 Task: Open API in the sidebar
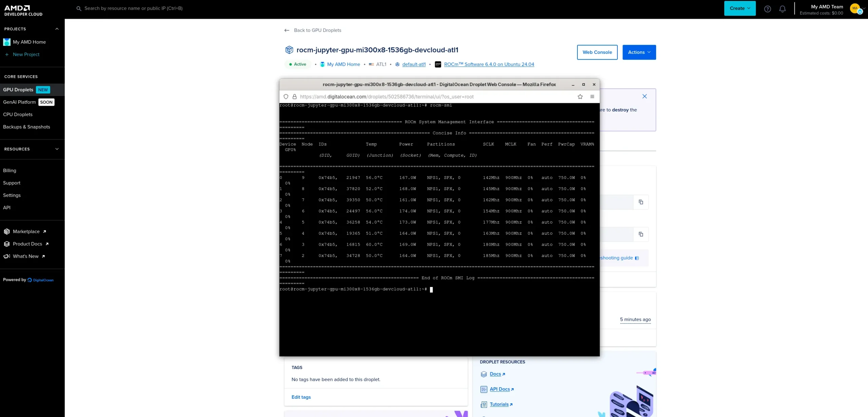(x=7, y=208)
